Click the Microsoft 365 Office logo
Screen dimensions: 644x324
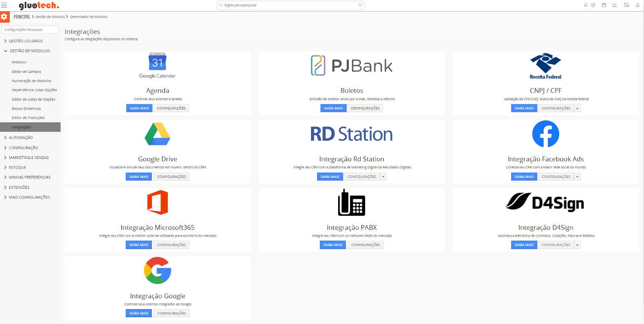click(x=157, y=202)
